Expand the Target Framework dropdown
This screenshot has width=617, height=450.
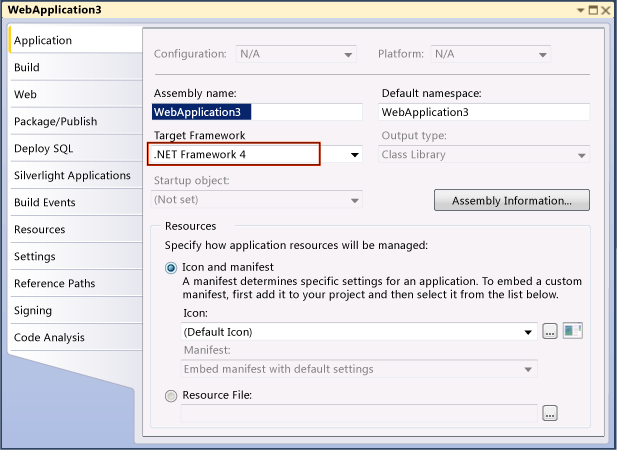tap(355, 155)
